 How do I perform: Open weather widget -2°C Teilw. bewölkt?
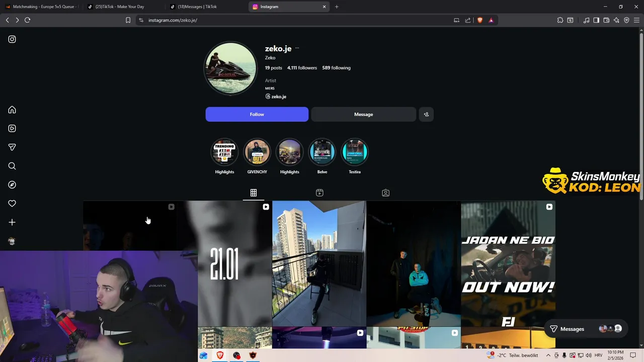pos(513,355)
